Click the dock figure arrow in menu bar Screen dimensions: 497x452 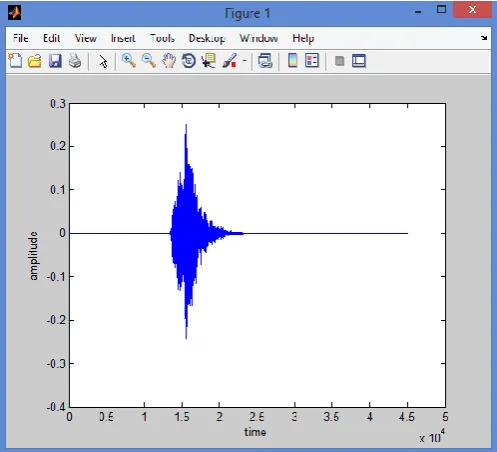click(484, 38)
